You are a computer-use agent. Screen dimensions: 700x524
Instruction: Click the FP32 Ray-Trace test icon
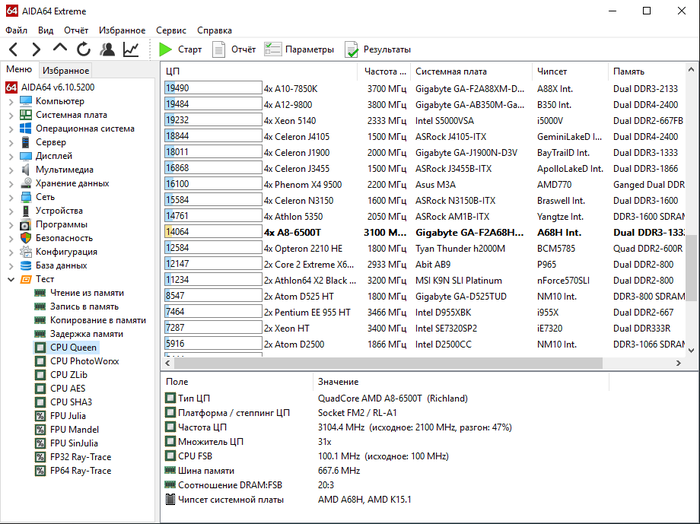click(x=40, y=457)
